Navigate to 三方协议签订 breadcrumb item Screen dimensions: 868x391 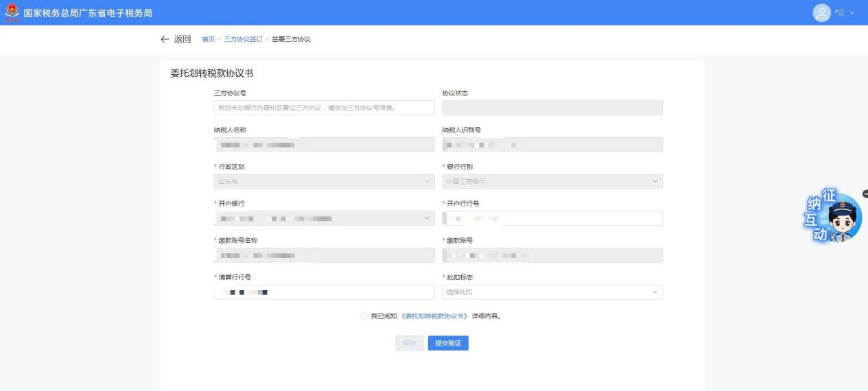[243, 39]
